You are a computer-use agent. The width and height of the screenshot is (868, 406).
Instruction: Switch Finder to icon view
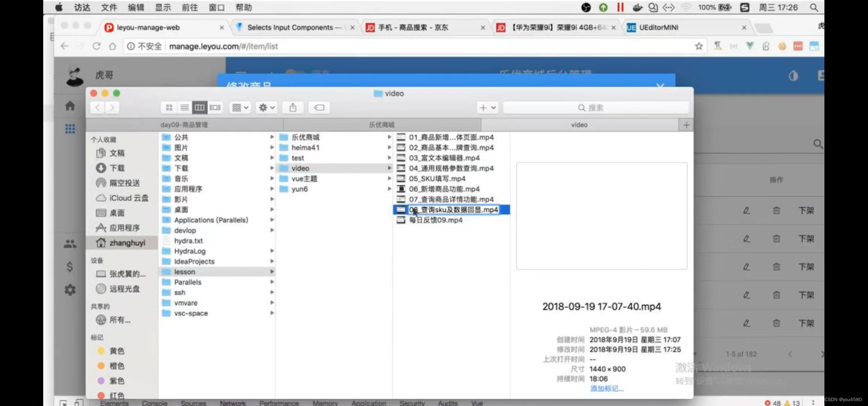[x=169, y=108]
